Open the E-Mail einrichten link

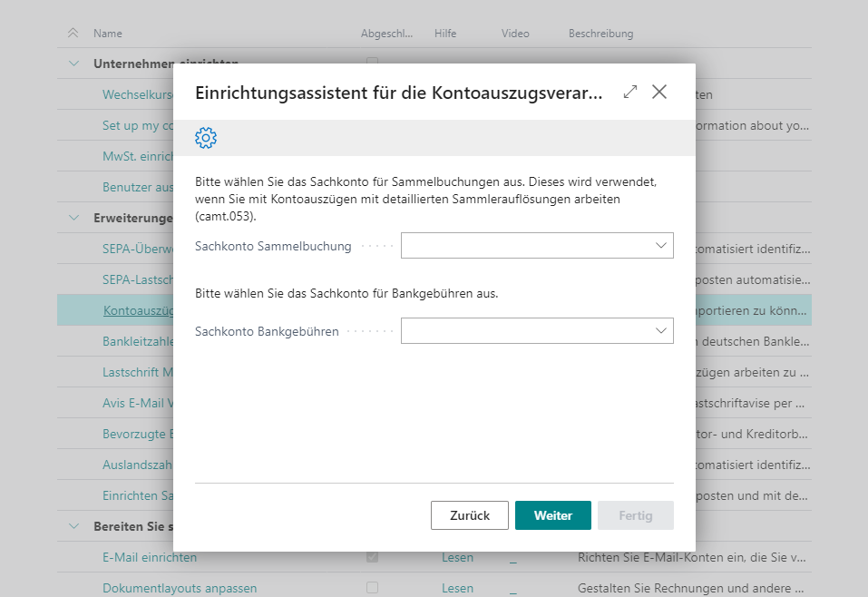[x=146, y=556]
